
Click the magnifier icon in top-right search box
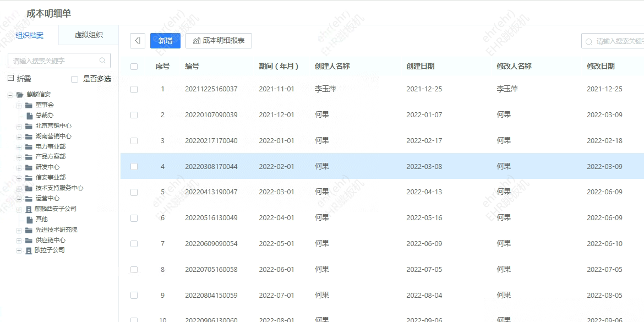click(x=588, y=40)
